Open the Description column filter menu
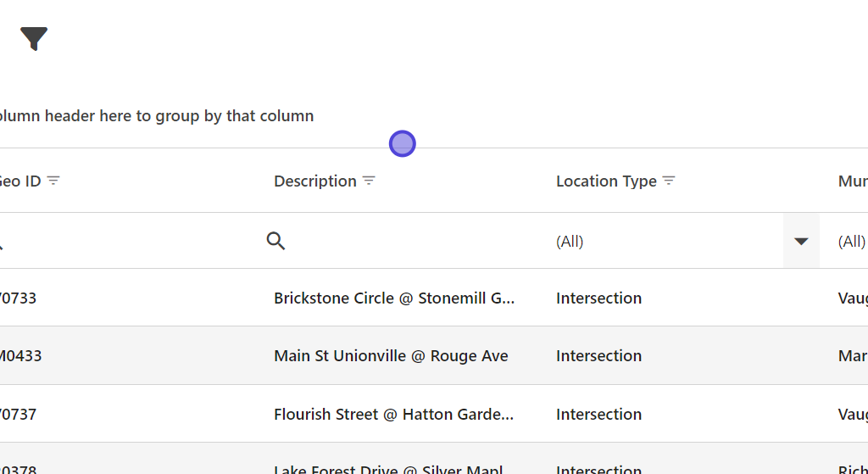Screen dimensions: 868x474 (x=369, y=181)
